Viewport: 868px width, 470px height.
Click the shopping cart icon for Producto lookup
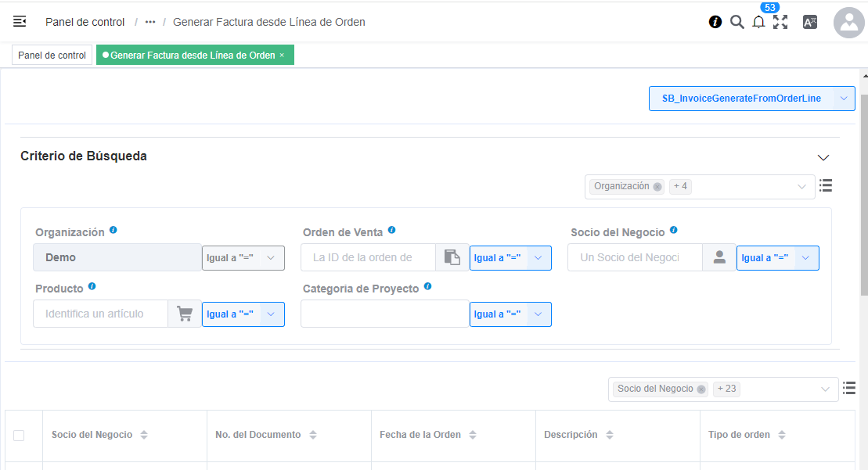point(184,313)
